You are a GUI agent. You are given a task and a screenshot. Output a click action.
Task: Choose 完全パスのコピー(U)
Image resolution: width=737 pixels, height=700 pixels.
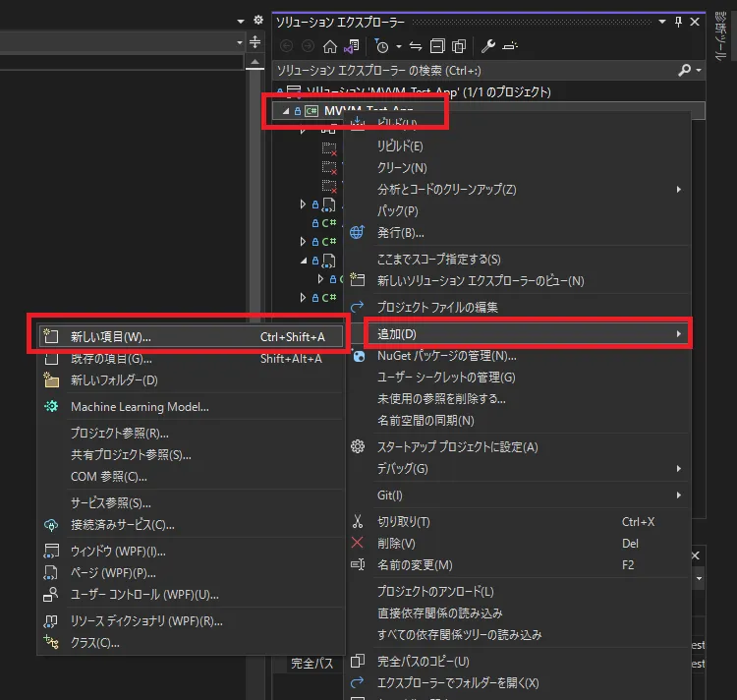coord(519,662)
